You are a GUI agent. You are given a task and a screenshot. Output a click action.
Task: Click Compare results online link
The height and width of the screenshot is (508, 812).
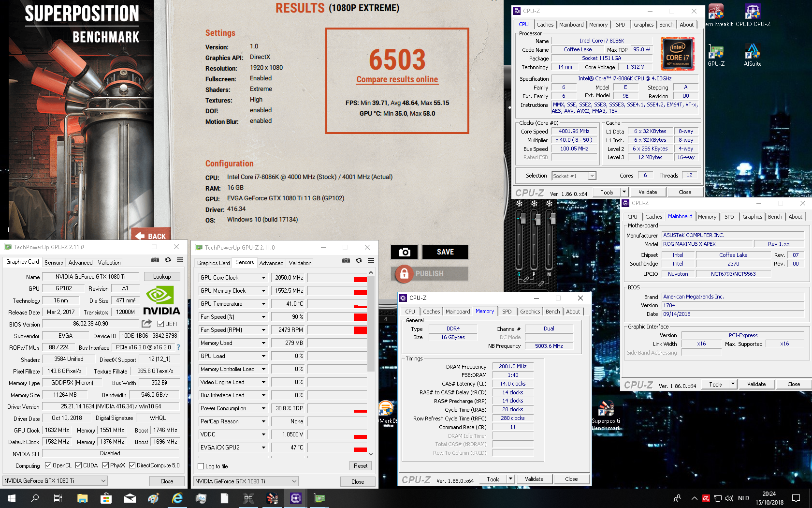point(397,79)
